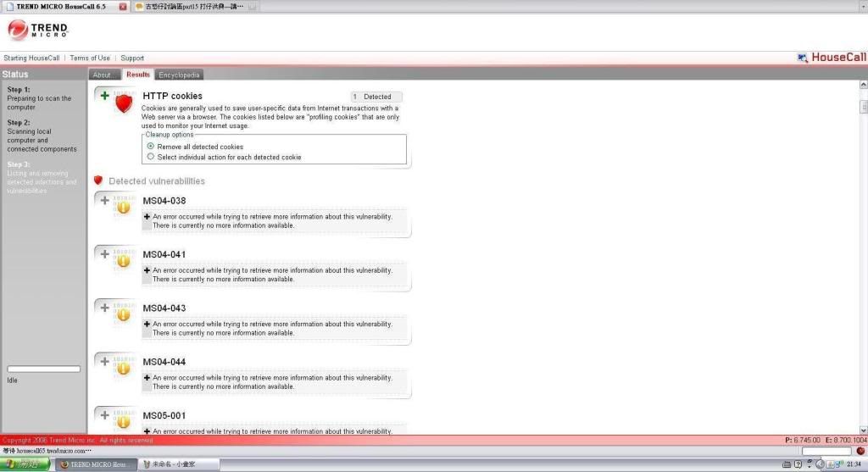This screenshot has height=472, width=868.
Task: Click the Detected vulnerabilities heading
Action: pyautogui.click(x=157, y=181)
